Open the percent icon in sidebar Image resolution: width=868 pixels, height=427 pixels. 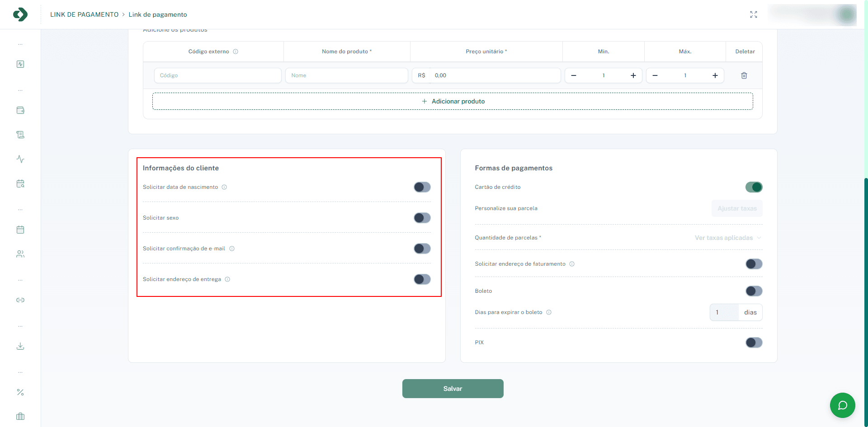[20, 392]
